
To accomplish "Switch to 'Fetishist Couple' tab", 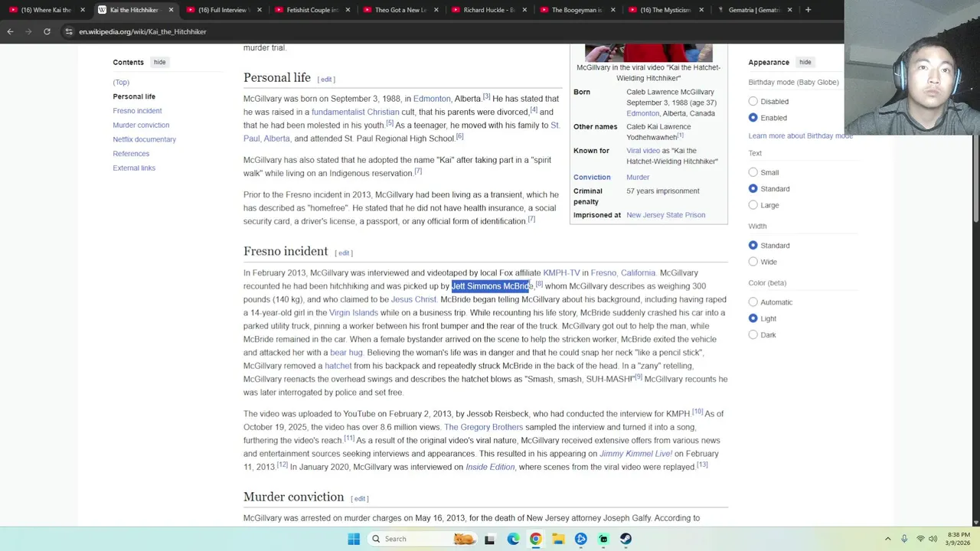I will click(x=311, y=10).
